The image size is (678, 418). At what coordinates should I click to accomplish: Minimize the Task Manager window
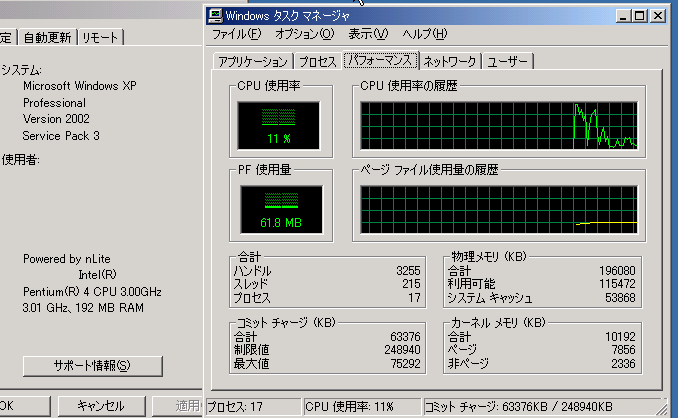tap(623, 16)
